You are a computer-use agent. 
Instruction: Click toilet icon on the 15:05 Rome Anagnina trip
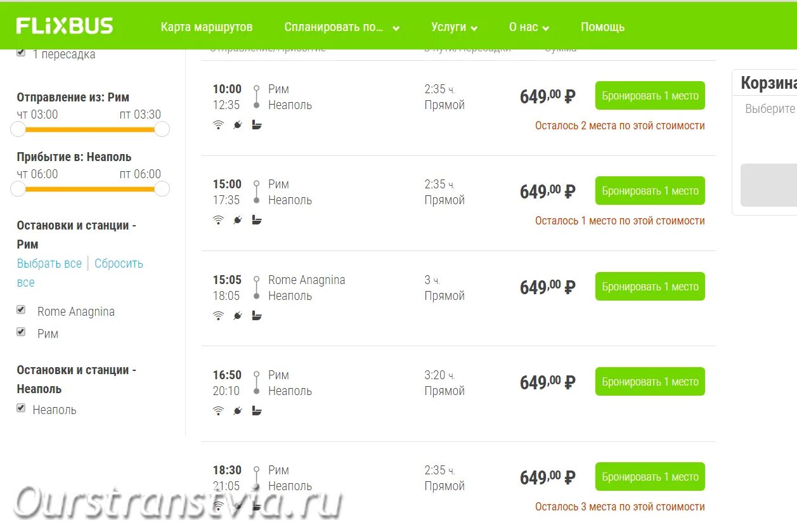[257, 316]
